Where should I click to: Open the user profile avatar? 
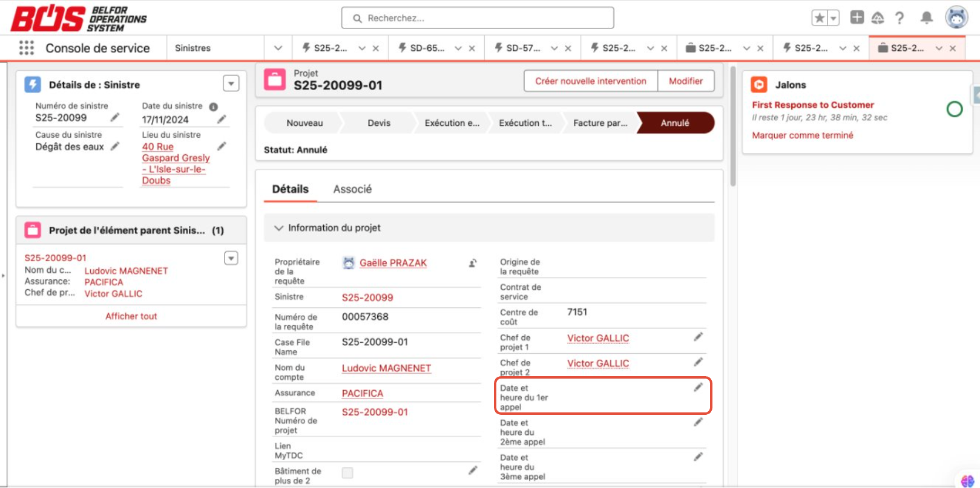[956, 18]
